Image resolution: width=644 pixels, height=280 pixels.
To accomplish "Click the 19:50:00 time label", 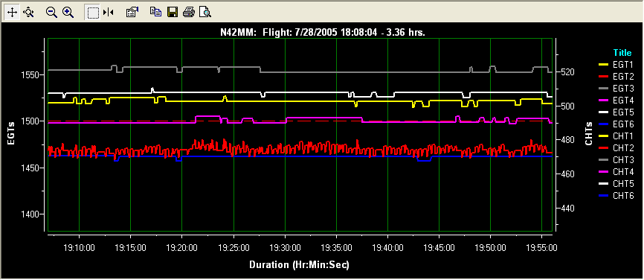I will (490, 248).
